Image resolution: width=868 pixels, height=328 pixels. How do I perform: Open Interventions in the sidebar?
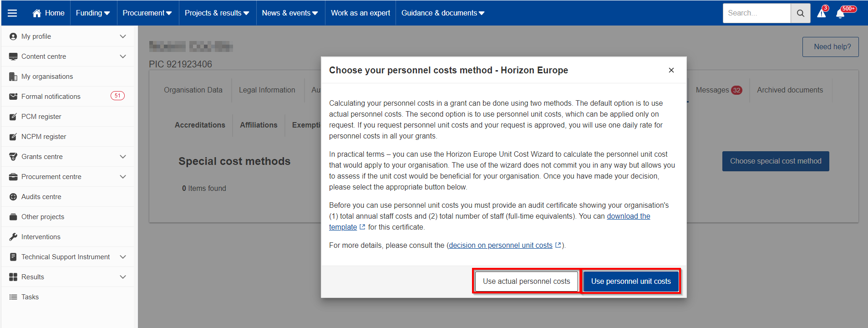tap(68, 237)
